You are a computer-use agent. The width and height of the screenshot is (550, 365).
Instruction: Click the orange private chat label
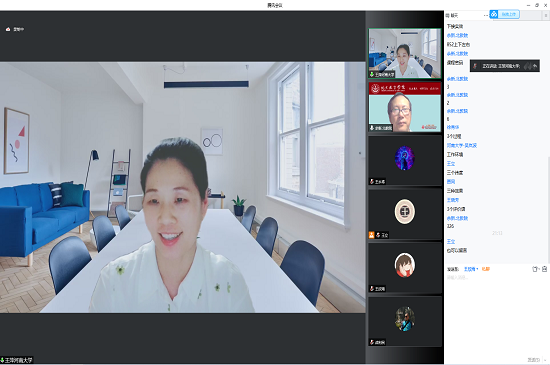point(486,269)
